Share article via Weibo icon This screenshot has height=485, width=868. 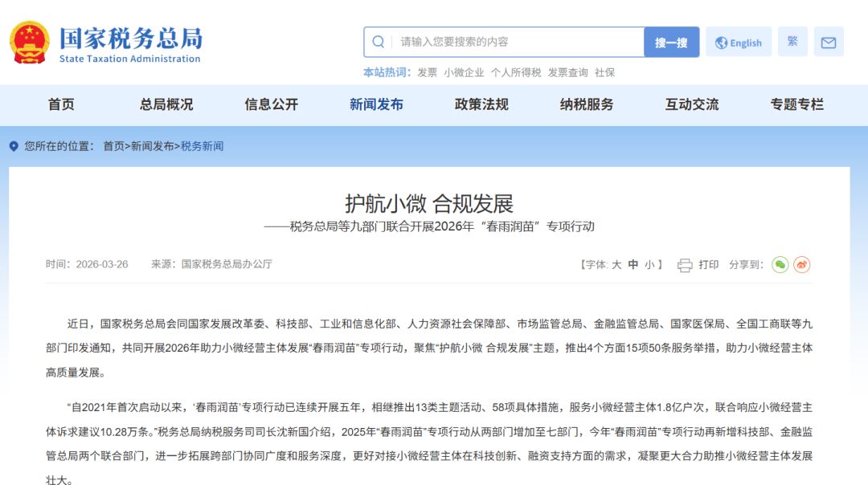801,264
